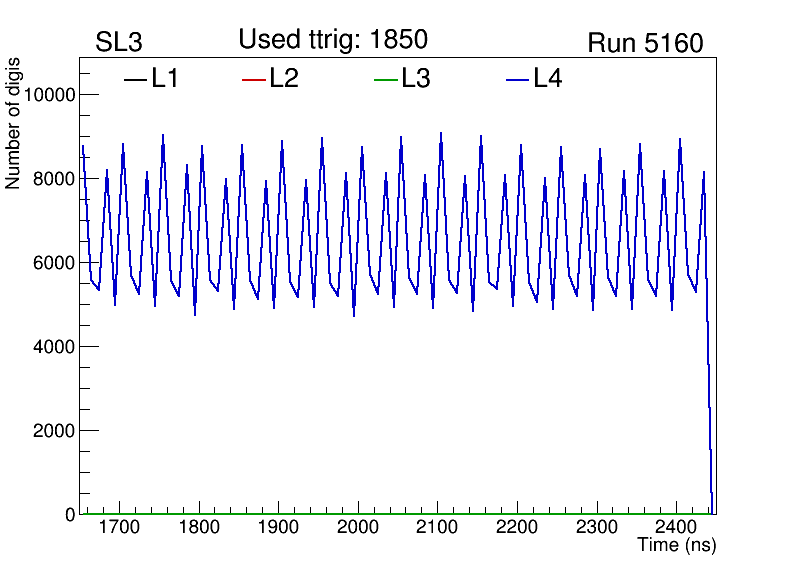The height and width of the screenshot is (572, 796).
Task: Click the green L3 legend line marker
Action: (x=385, y=79)
